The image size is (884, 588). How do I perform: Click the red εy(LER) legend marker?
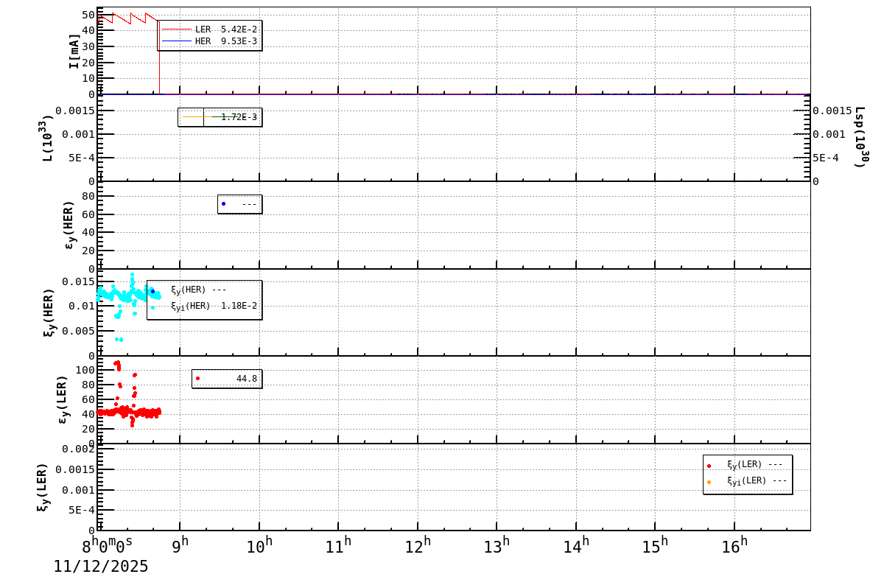pos(197,379)
